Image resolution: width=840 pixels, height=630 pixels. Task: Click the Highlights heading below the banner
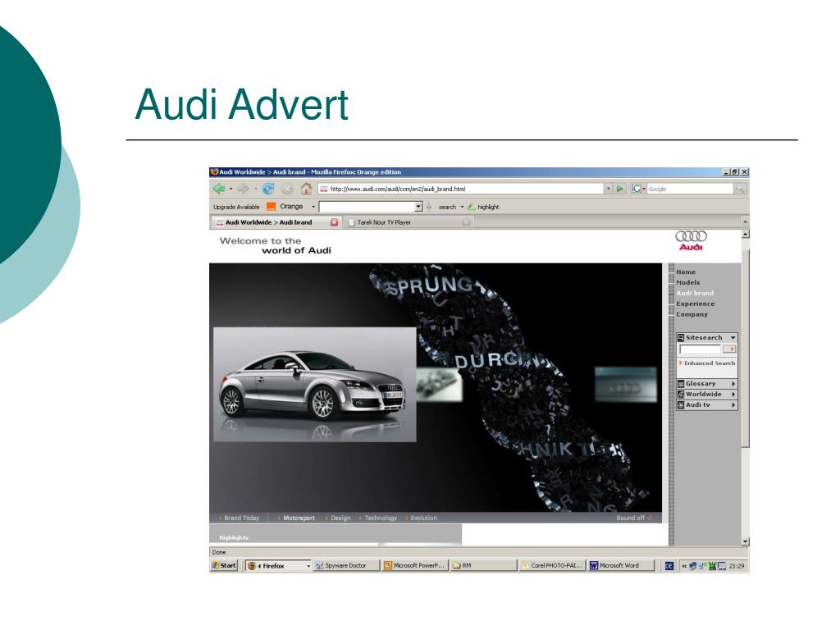(x=234, y=537)
